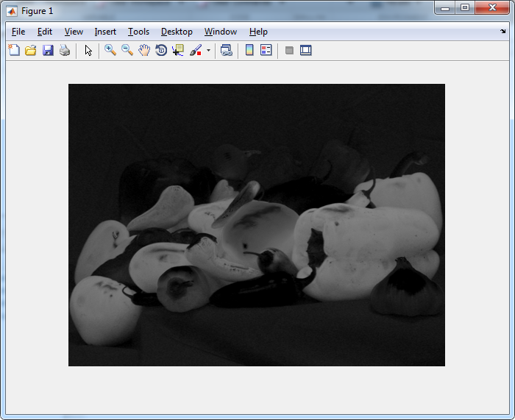Click the grayscale peppers image in the figure
The height and width of the screenshot is (420, 515).
click(x=256, y=224)
